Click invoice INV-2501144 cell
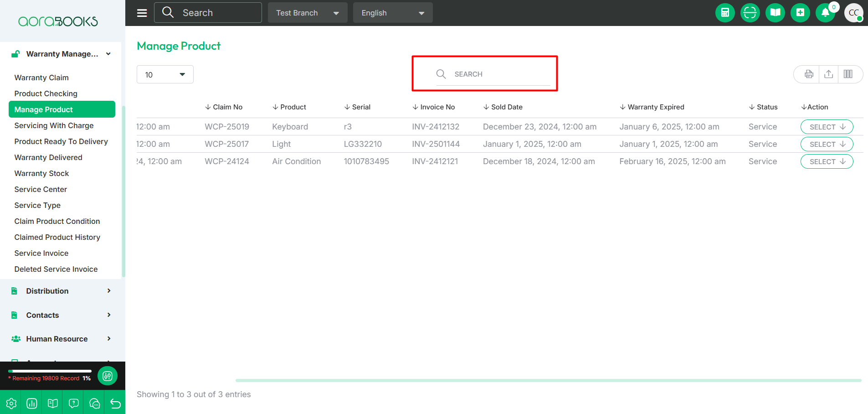This screenshot has height=414, width=868. tap(436, 144)
